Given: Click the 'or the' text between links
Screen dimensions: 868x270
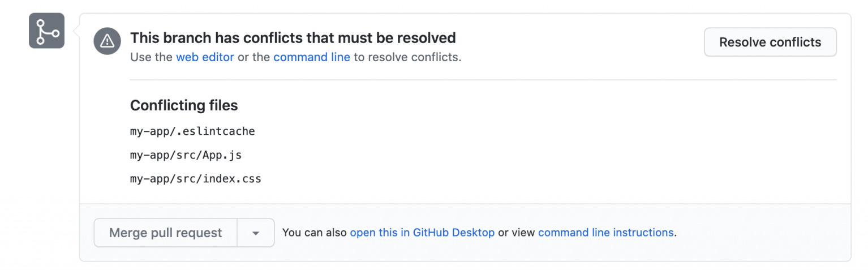Looking at the screenshot, I should 253,57.
